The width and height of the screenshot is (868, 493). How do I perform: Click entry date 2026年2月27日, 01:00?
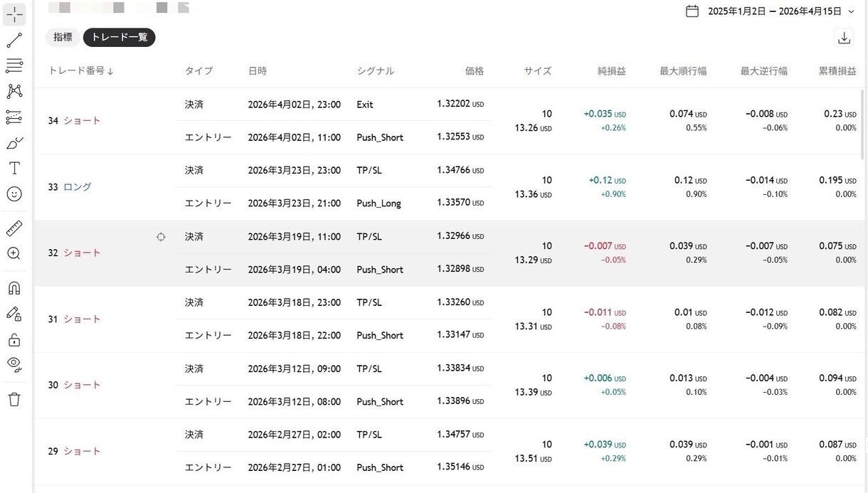click(295, 467)
